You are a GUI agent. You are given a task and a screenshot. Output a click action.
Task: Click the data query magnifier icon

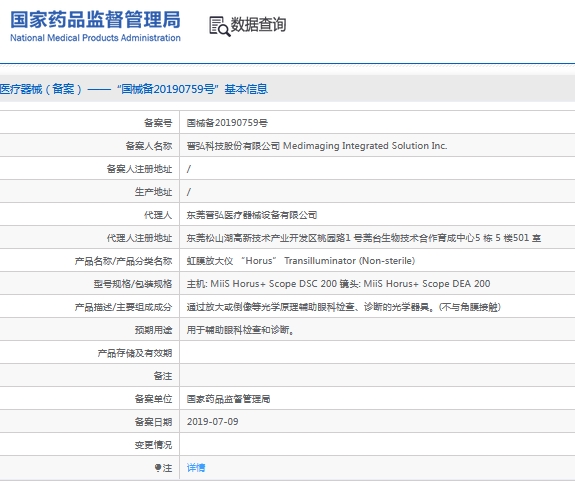pyautogui.click(x=220, y=26)
